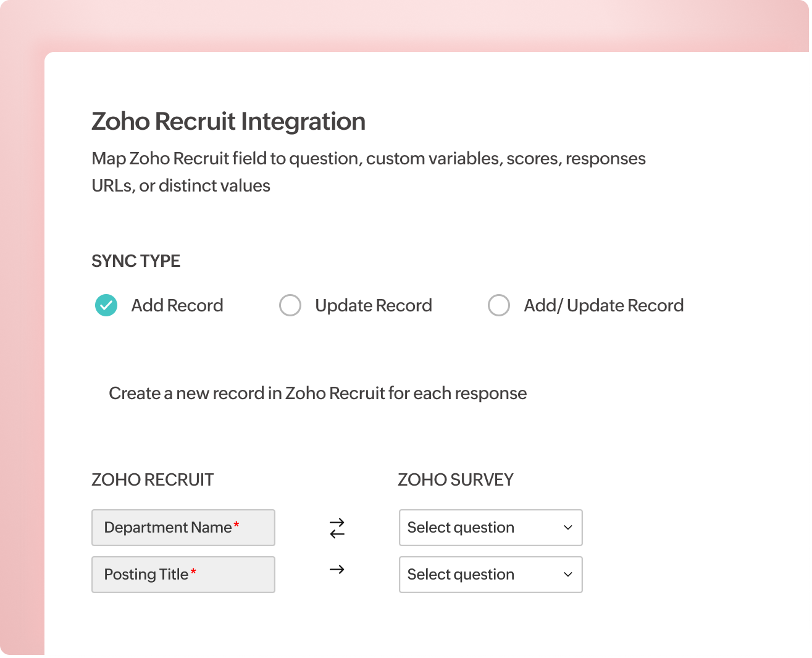812x658 pixels.
Task: Click the Posting Title field box
Action: [x=183, y=575]
